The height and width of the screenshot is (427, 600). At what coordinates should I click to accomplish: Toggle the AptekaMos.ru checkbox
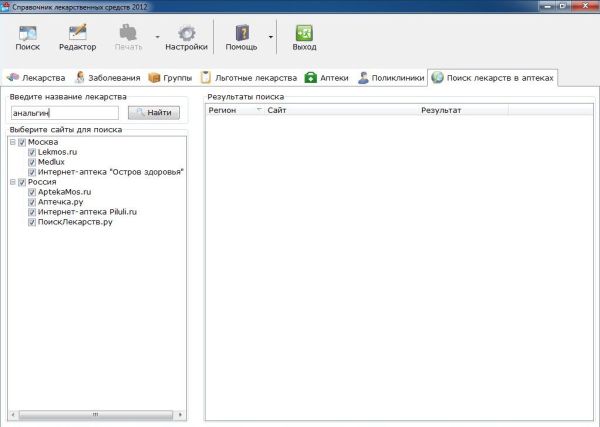click(32, 192)
